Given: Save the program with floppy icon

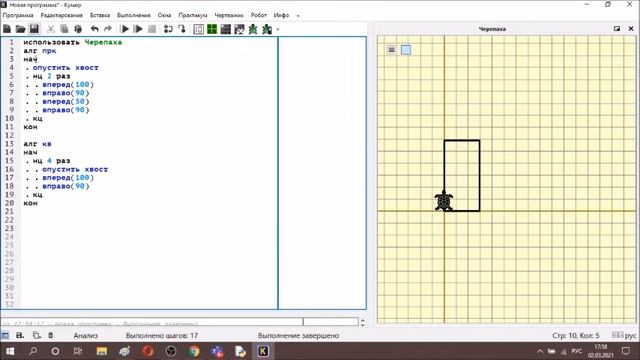Looking at the screenshot, I should [x=34, y=29].
